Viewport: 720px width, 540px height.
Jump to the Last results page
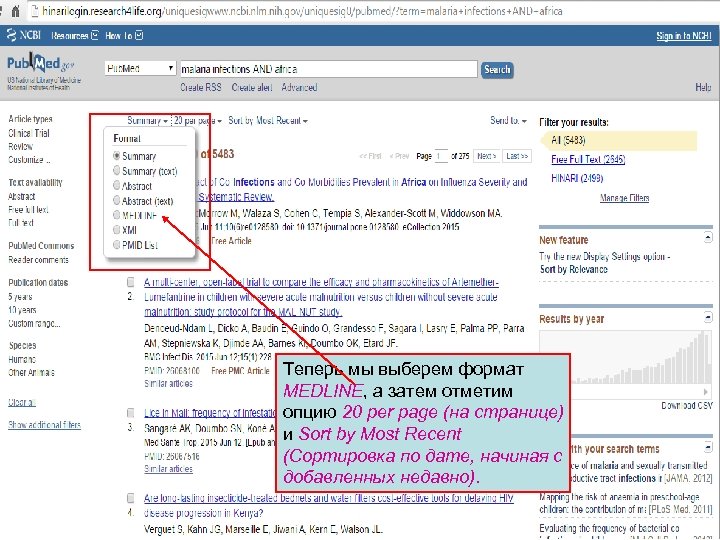click(x=517, y=156)
